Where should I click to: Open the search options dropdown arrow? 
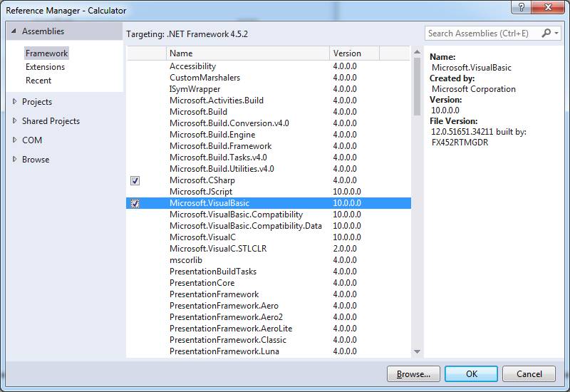pyautogui.click(x=556, y=33)
